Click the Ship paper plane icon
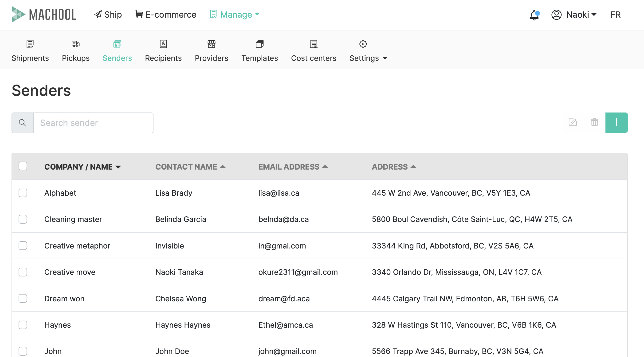The width and height of the screenshot is (644, 357). coord(98,14)
